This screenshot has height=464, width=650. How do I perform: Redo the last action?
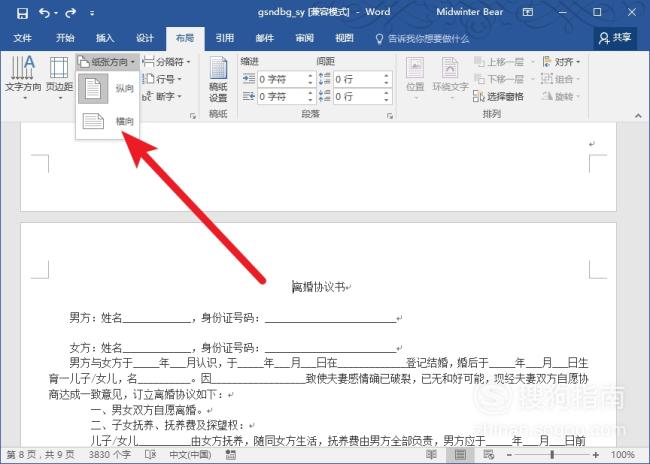[71, 13]
